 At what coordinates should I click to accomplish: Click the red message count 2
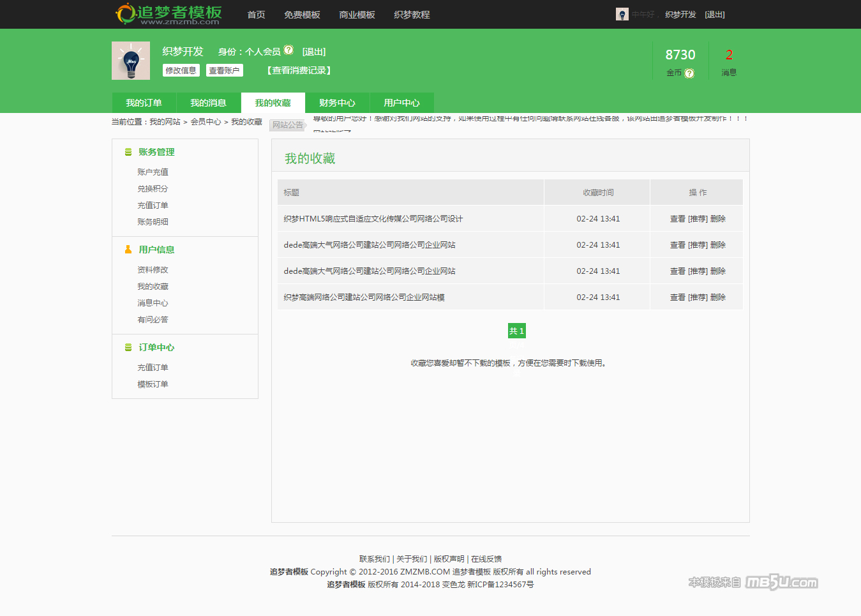point(729,55)
